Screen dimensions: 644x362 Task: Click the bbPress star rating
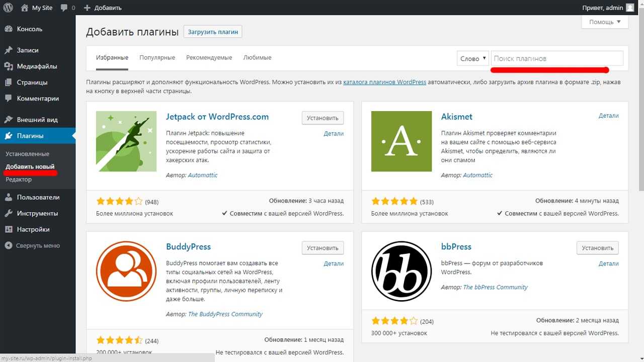click(394, 321)
